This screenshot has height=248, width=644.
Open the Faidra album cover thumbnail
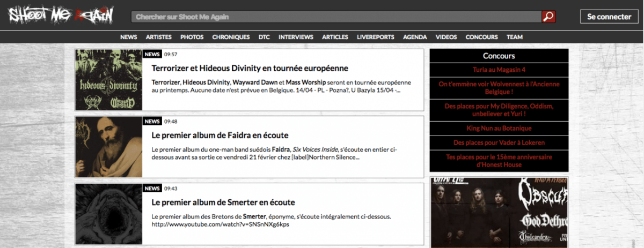[x=109, y=147]
